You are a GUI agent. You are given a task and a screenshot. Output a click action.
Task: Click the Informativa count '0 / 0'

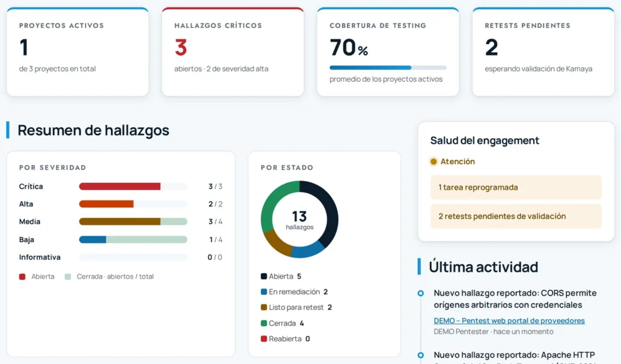point(215,257)
